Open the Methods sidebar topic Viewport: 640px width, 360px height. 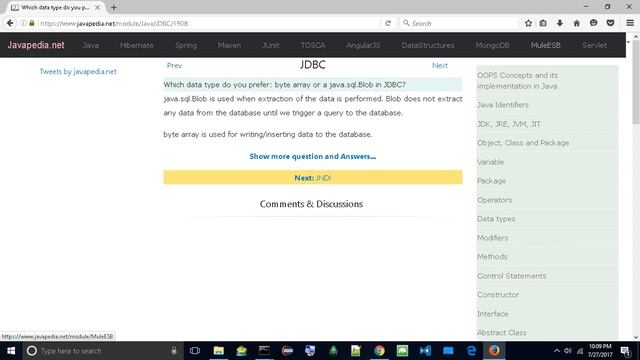pos(492,257)
